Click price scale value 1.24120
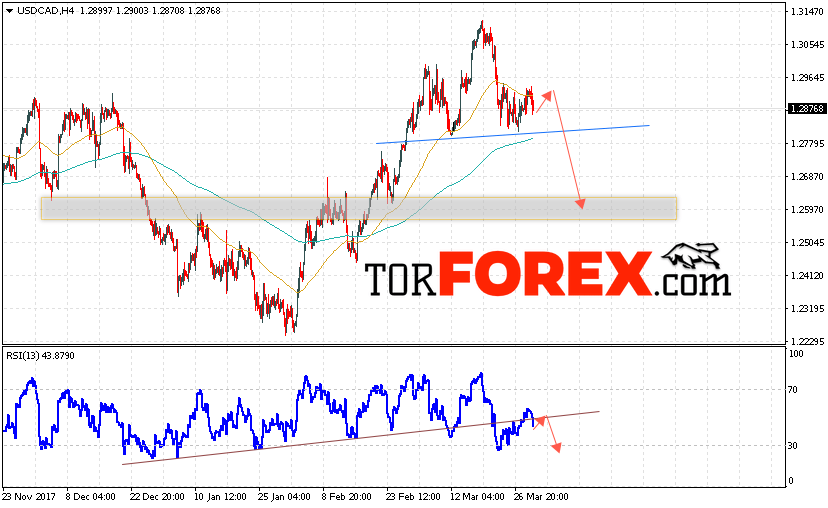Screen dimensions: 828x508 point(807,276)
